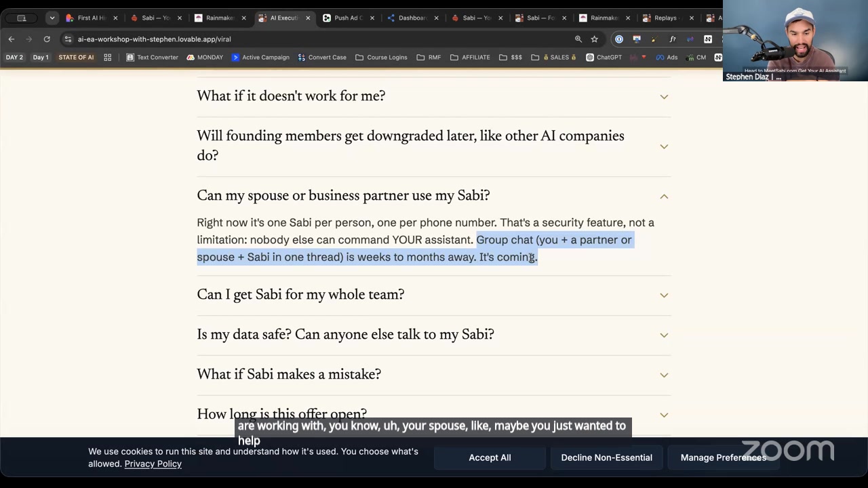
Task: Open Manage Preferences for cookies
Action: click(x=724, y=457)
